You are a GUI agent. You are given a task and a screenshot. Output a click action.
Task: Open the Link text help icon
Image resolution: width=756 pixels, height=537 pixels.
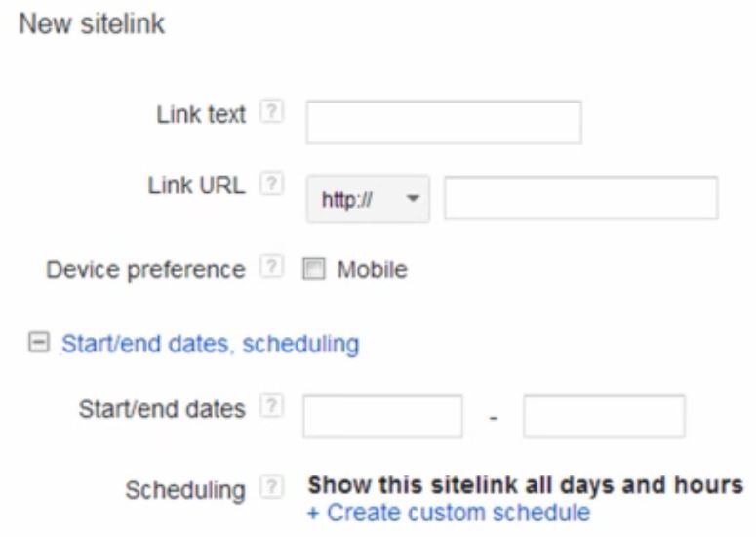271,112
